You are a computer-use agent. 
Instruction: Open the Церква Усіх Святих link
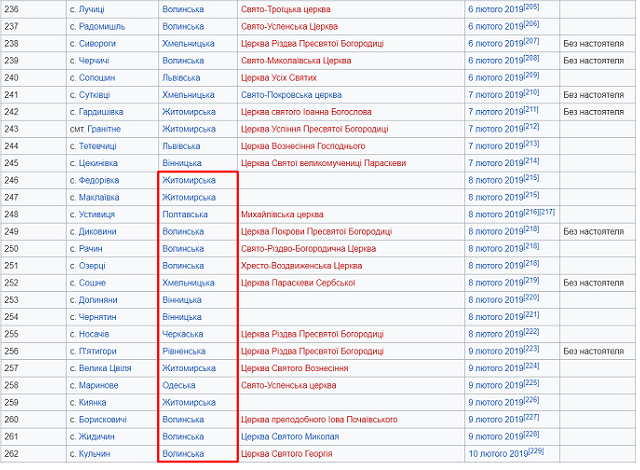[279, 78]
